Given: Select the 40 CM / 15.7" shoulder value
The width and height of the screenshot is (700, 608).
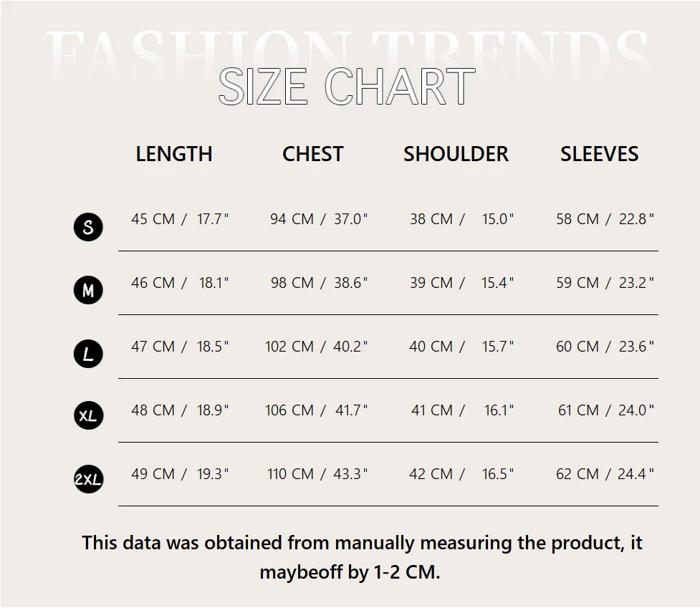Looking at the screenshot, I should coord(461,347).
